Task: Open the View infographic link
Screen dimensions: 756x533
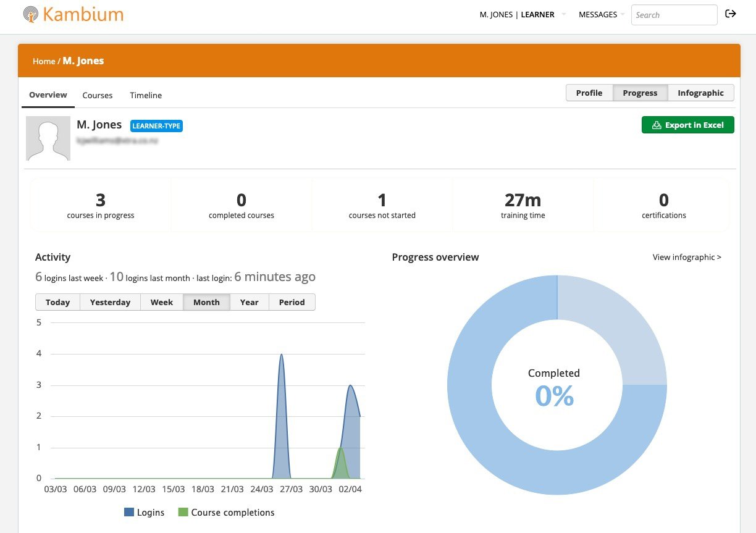Action: [x=686, y=257]
